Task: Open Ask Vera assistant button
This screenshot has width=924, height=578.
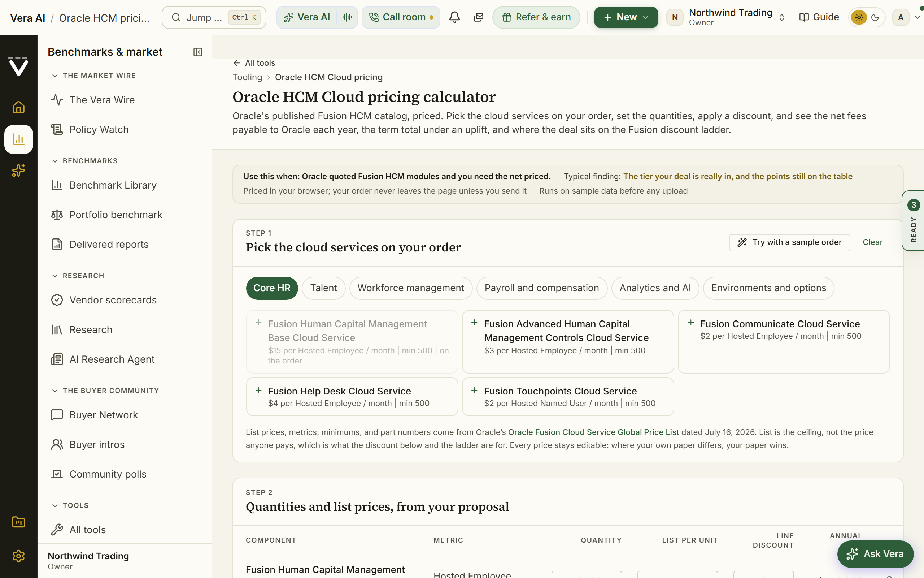Action: (x=875, y=553)
